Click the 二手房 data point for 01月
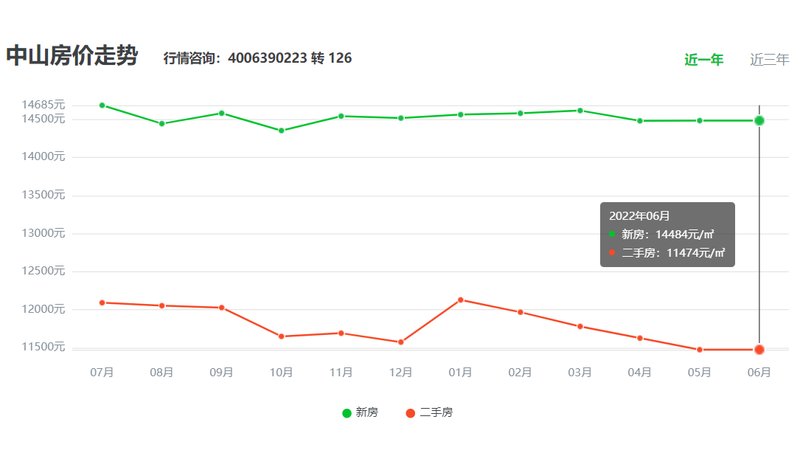The width and height of the screenshot is (800, 453). click(460, 300)
